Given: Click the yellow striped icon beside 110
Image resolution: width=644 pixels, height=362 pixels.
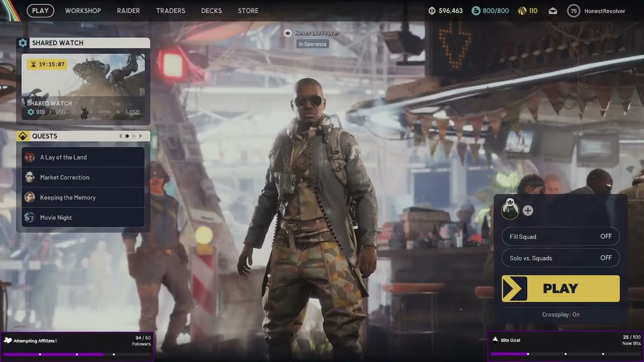Looking at the screenshot, I should [522, 11].
